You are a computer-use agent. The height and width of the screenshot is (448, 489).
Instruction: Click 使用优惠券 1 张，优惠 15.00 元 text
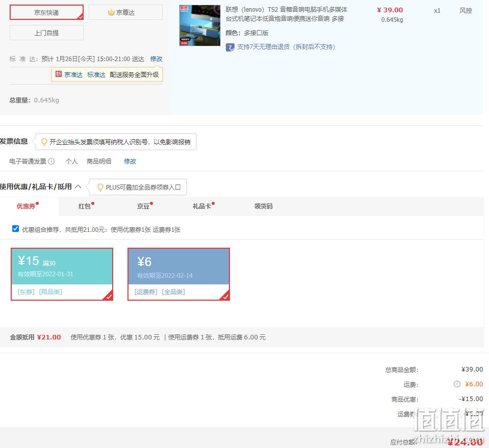tap(115, 337)
